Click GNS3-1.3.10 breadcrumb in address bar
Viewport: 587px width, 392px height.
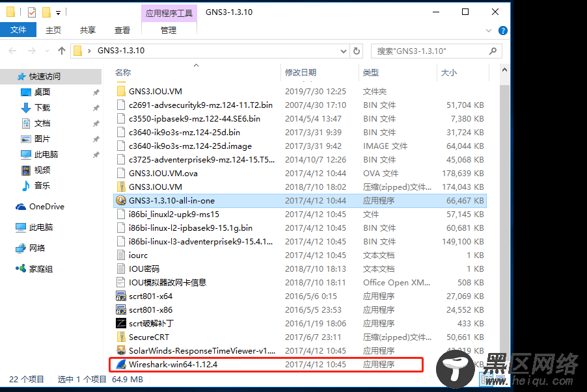(x=121, y=51)
